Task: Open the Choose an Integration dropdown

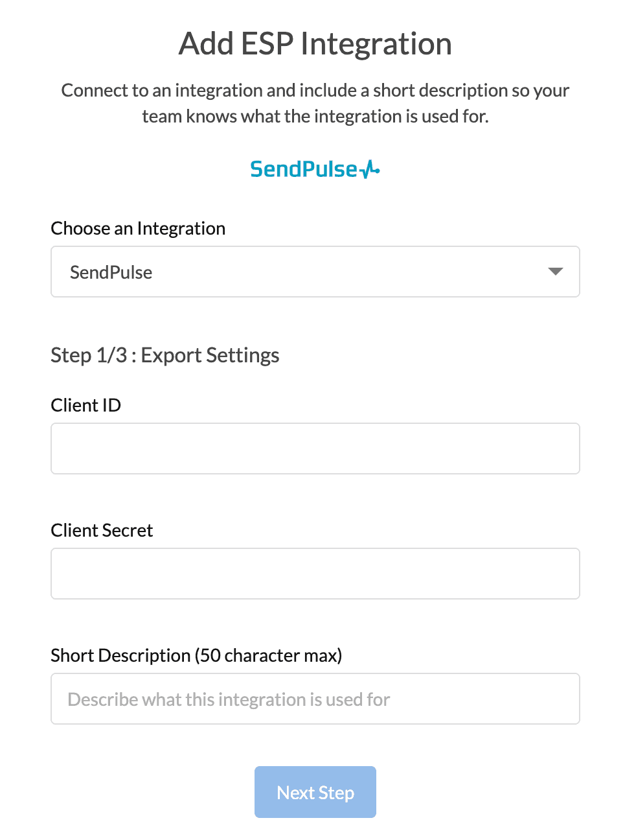Action: click(x=315, y=272)
